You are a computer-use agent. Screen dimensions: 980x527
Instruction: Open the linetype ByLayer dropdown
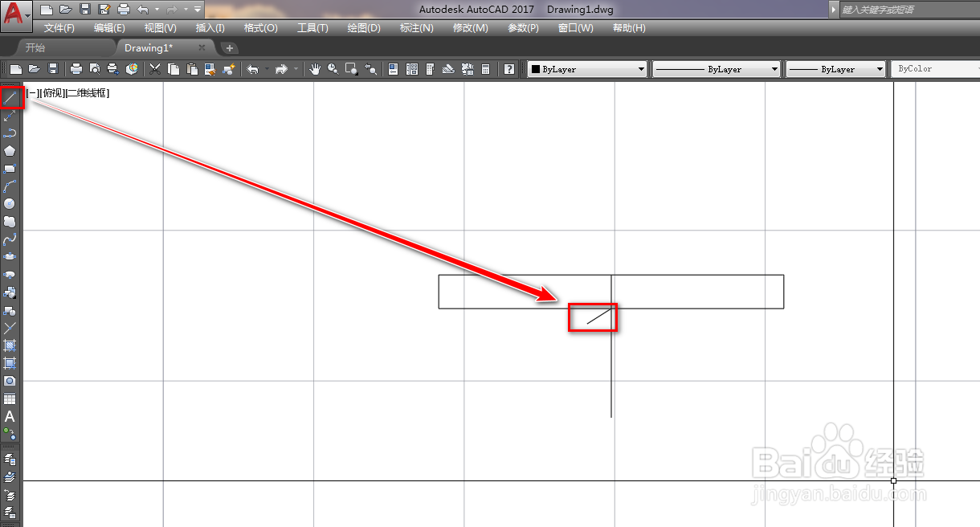click(717, 69)
